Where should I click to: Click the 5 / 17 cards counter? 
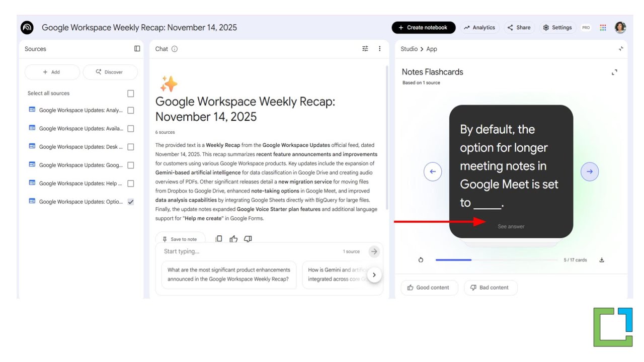point(575,260)
